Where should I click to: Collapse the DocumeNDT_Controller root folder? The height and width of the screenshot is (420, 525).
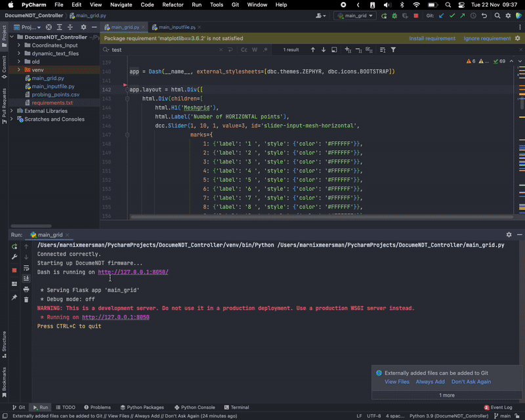click(x=12, y=37)
